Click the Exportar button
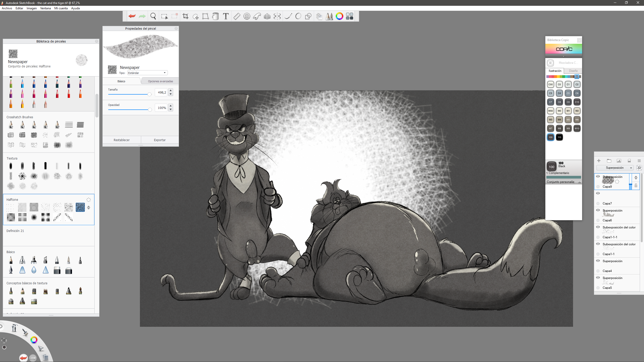Image resolution: width=644 pixels, height=362 pixels. click(x=160, y=140)
